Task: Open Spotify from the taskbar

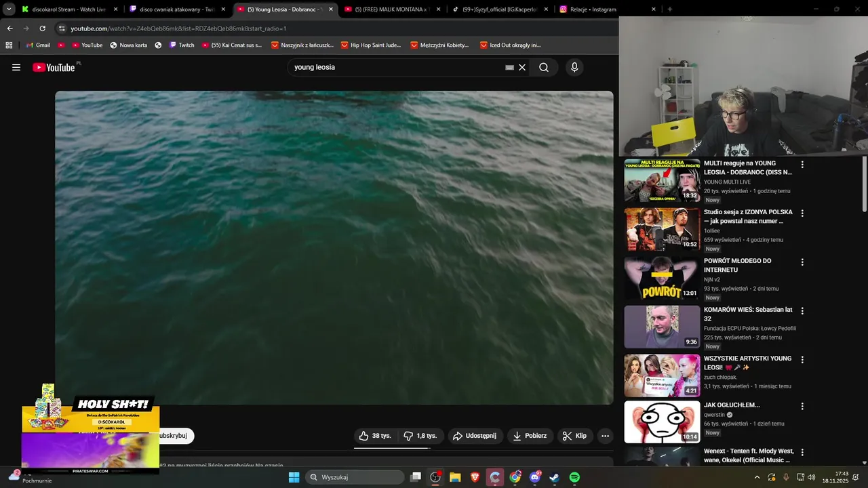Action: point(574,477)
